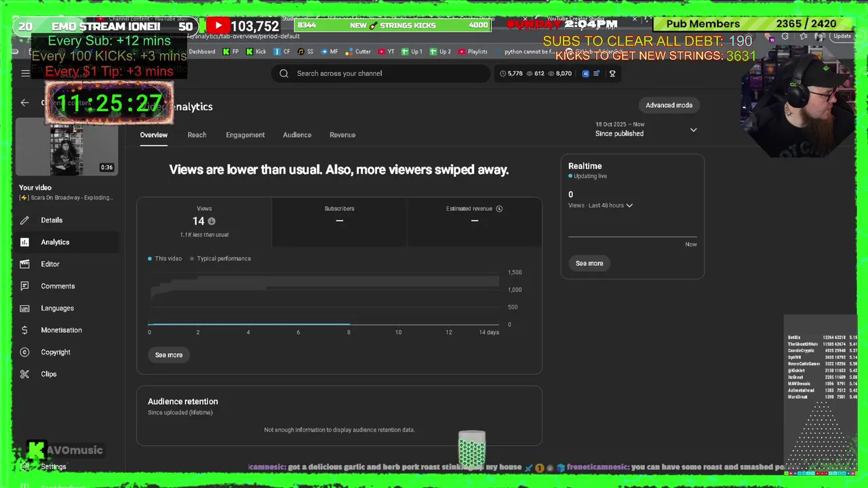
Task: Open the MF bookmark
Action: [x=330, y=52]
